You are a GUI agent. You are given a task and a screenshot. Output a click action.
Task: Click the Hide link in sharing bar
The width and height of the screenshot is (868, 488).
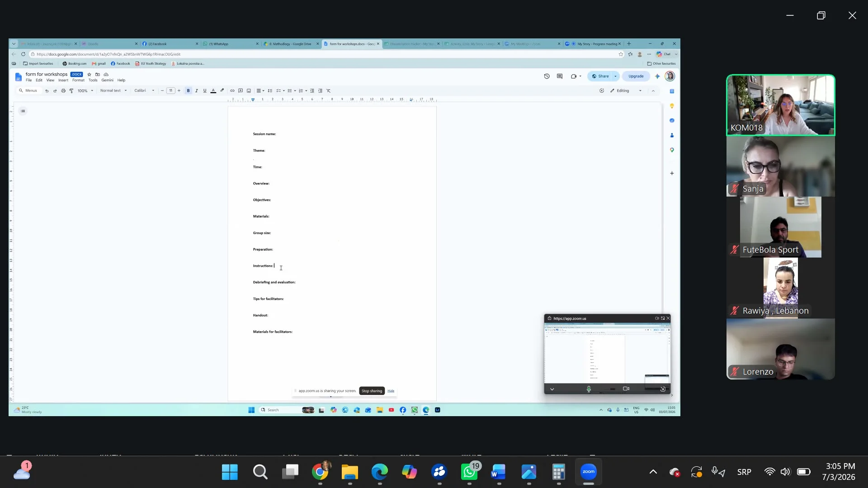point(391,391)
